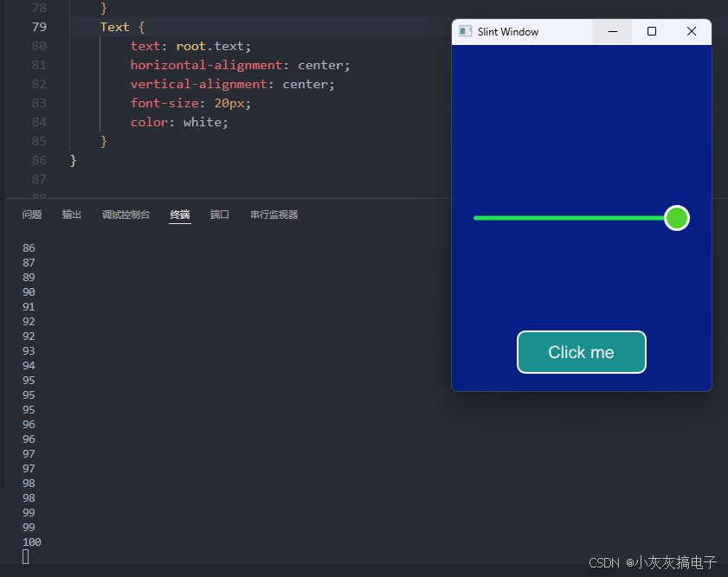The image size is (728, 577).
Task: Click the "font-size" property name
Action: point(164,103)
